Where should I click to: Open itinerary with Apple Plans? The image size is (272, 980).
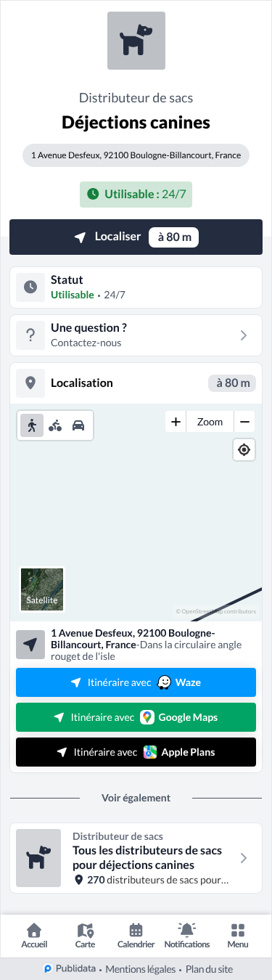136,752
